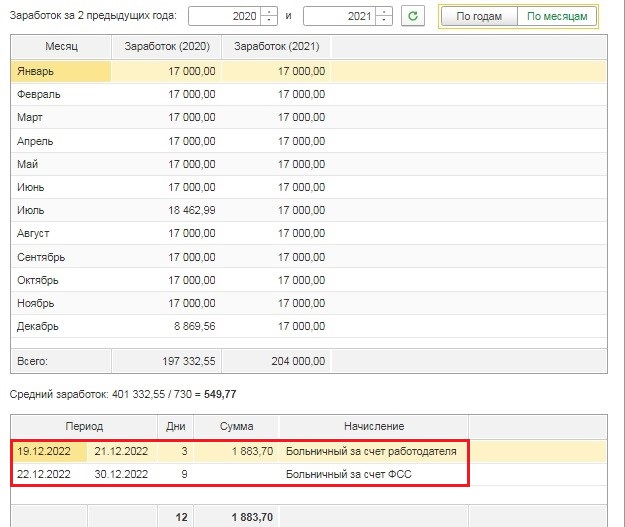Select the Июнь month cell

61,187
